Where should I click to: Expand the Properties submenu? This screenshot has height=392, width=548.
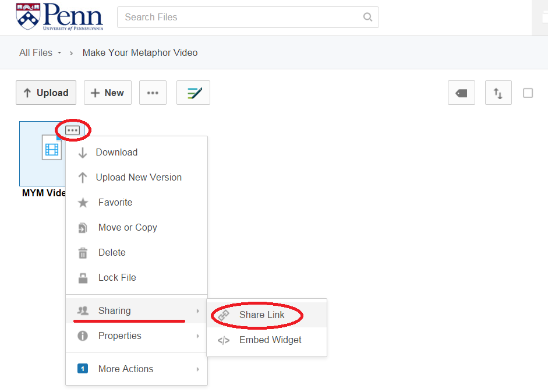point(137,336)
